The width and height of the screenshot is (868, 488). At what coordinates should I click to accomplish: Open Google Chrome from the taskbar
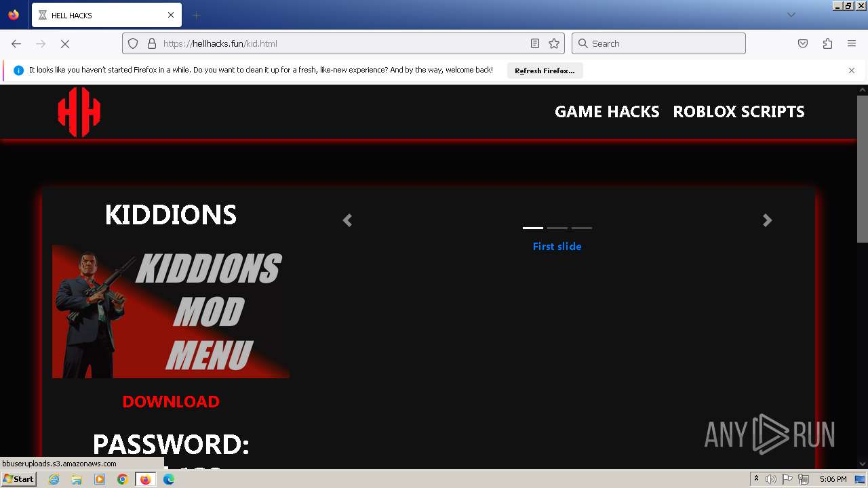tap(123, 479)
